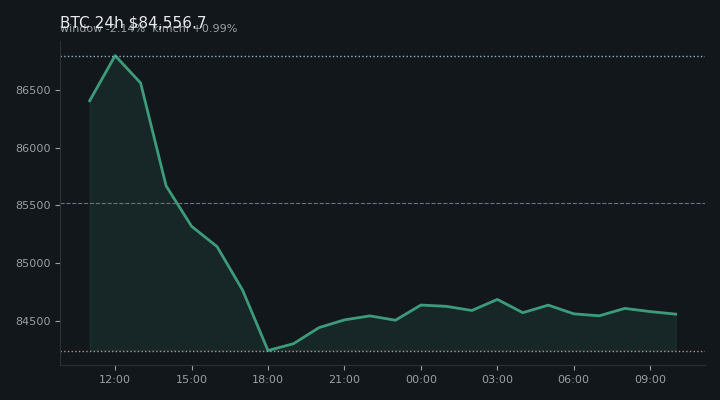Click the kimchi +0.99% subtitle text
The height and width of the screenshot is (400, 720).
click(195, 28)
